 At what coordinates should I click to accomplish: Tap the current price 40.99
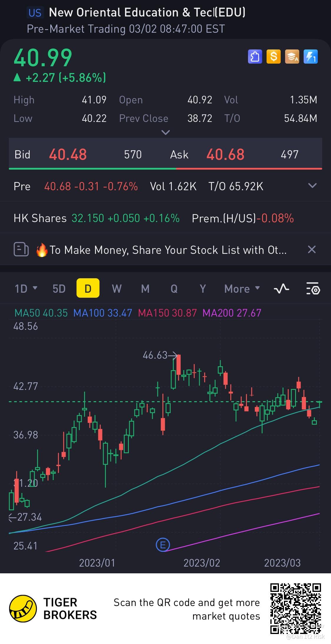pos(43,57)
